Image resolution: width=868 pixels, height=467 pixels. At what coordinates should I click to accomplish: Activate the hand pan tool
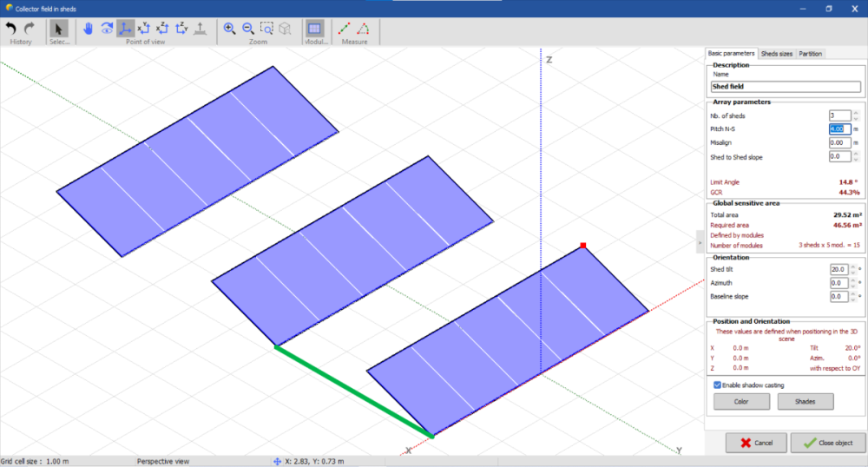89,29
